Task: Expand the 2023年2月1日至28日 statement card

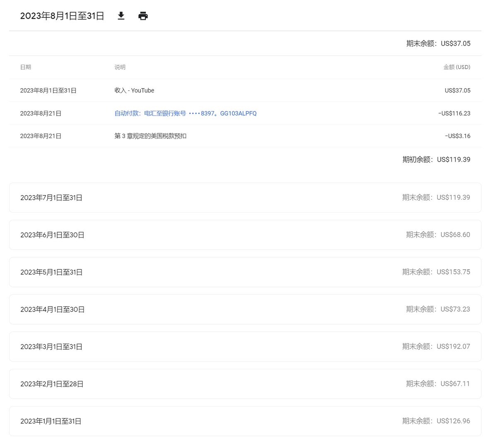Action: (x=245, y=384)
